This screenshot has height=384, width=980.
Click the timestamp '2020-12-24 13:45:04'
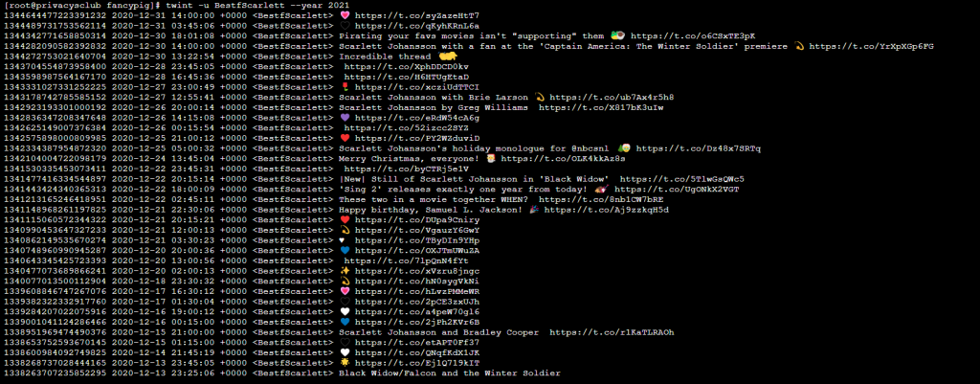point(163,158)
